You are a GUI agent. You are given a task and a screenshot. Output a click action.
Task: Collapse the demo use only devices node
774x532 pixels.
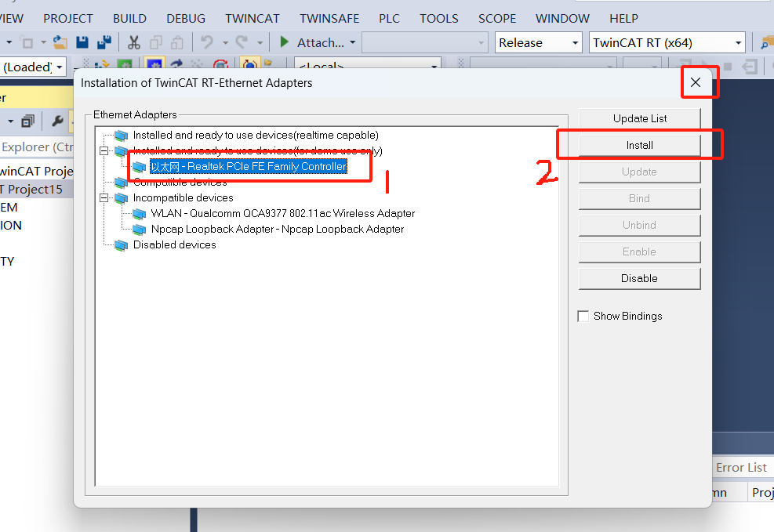[x=104, y=151]
